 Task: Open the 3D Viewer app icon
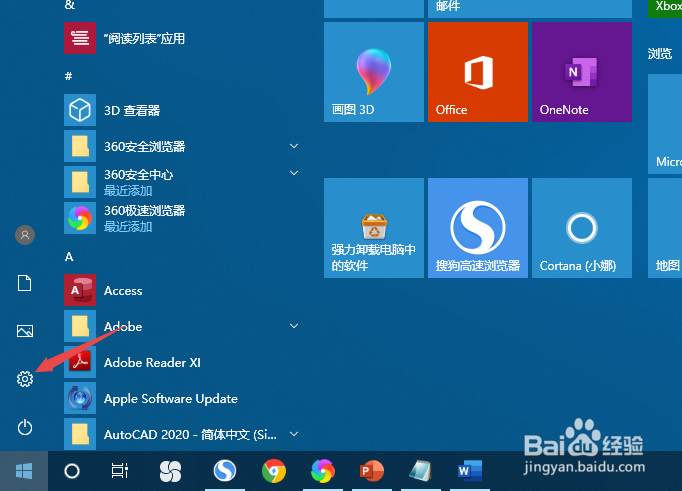80,110
